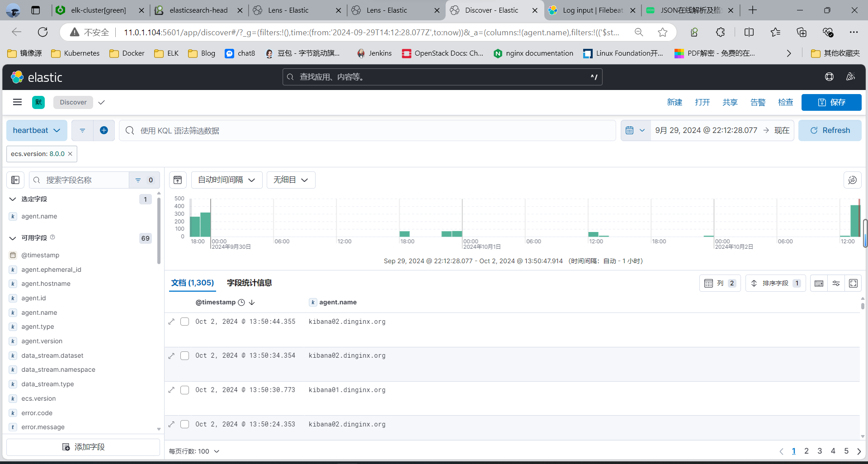
Task: Expand document details for 13:50:44.355 row
Action: pos(171,322)
